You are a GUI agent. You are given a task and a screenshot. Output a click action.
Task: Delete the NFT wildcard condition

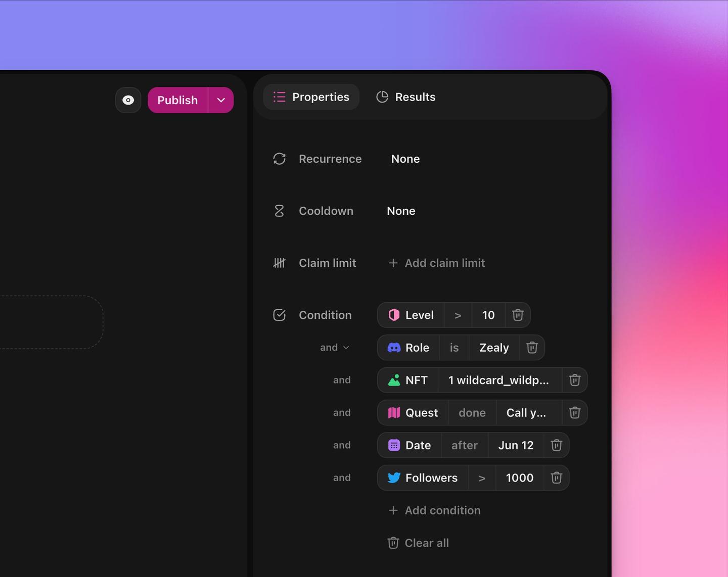point(575,380)
